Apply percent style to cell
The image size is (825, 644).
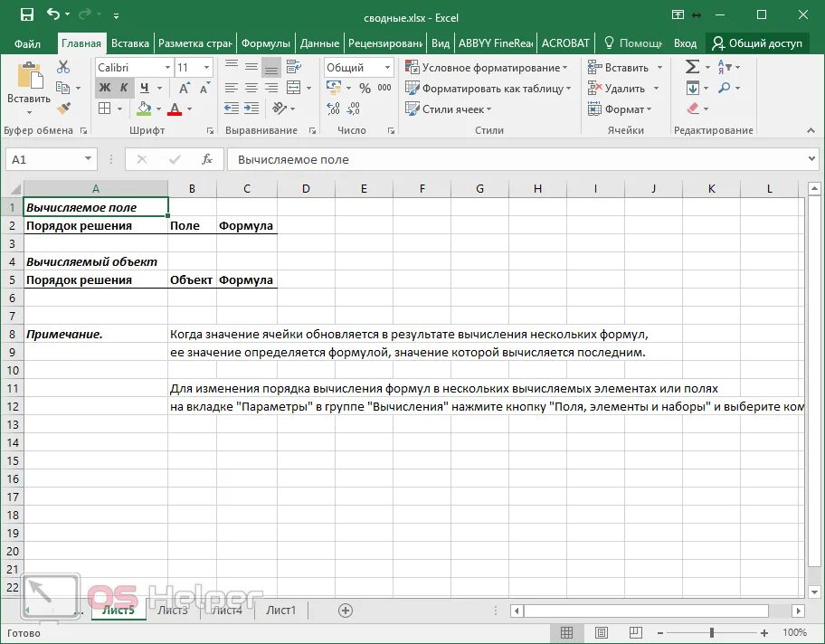(365, 88)
